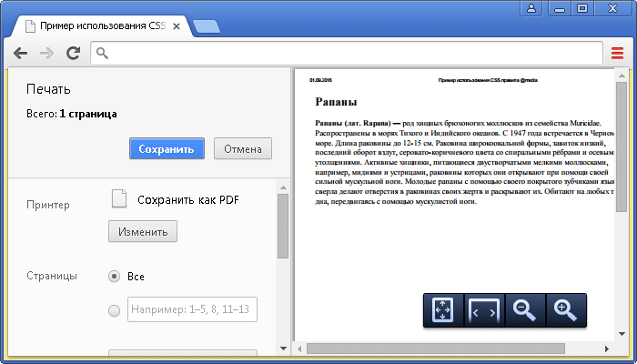
Task: Close the tab 'Пример использования CSS'
Action: (177, 26)
